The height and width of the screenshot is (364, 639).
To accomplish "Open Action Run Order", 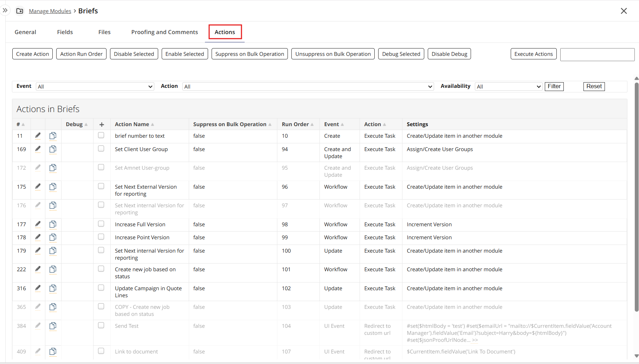I will coord(81,54).
